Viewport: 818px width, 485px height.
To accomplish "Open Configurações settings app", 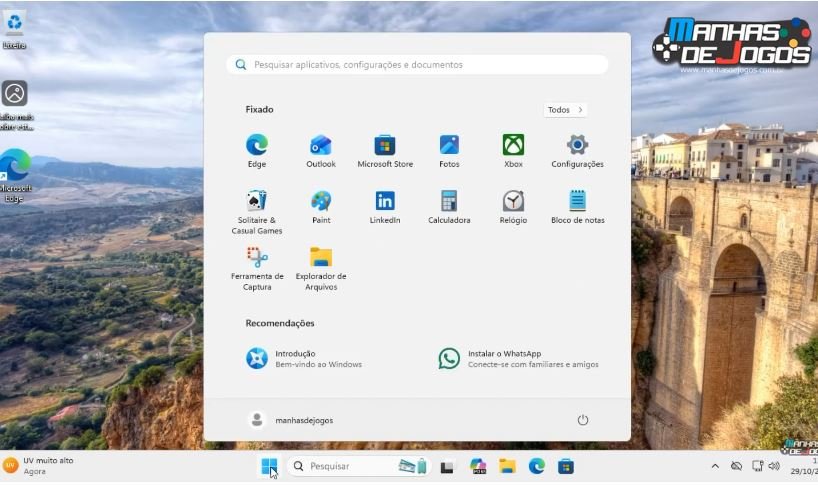I will [577, 146].
